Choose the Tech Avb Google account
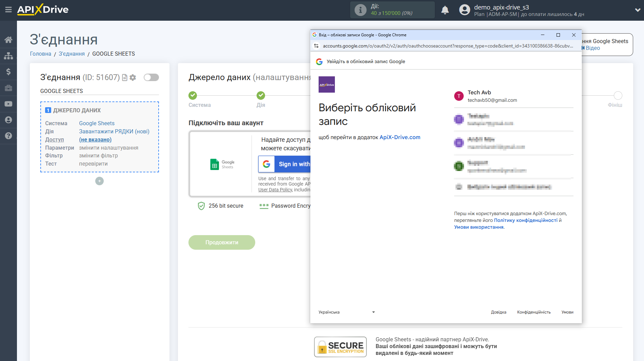Image resolution: width=644 pixels, height=361 pixels. coord(514,96)
